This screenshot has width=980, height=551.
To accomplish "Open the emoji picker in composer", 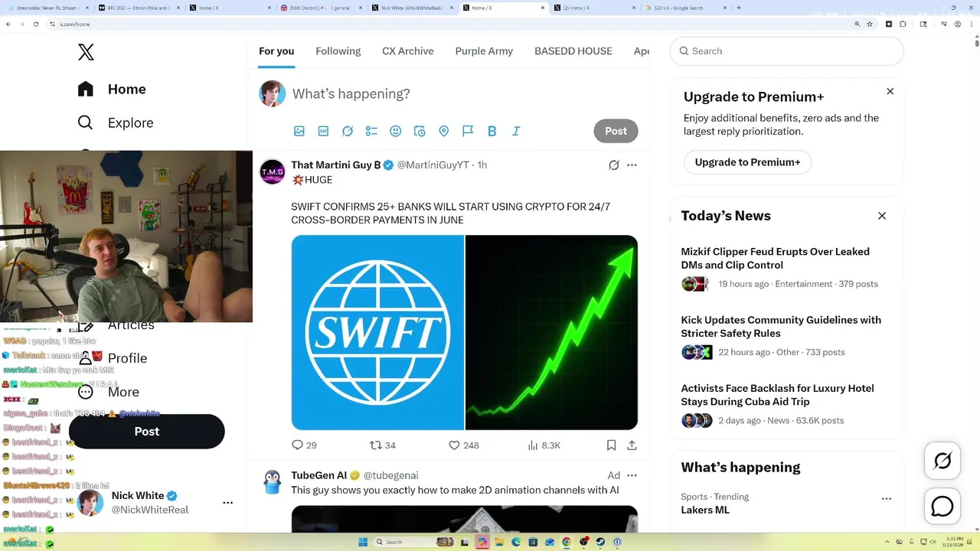I will pos(396,131).
